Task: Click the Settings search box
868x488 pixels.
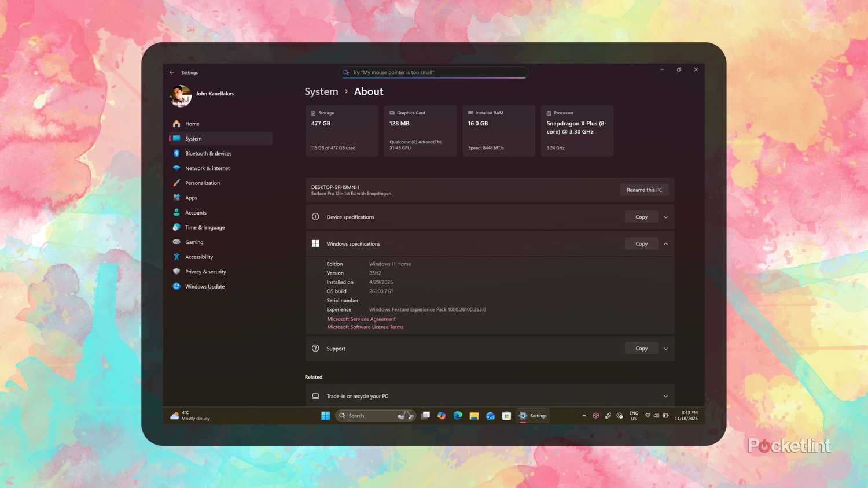Action: [433, 72]
